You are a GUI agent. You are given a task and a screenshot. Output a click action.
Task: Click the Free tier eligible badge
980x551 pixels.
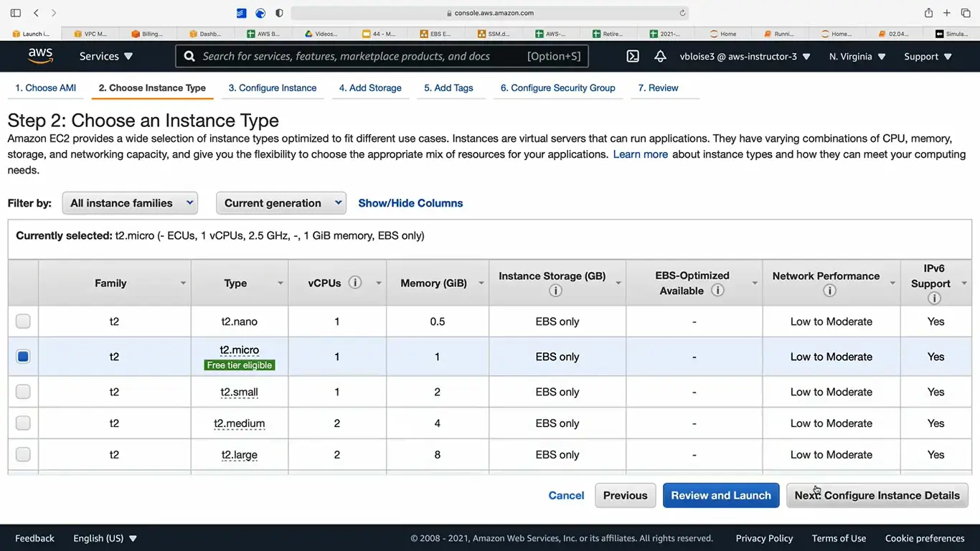240,365
